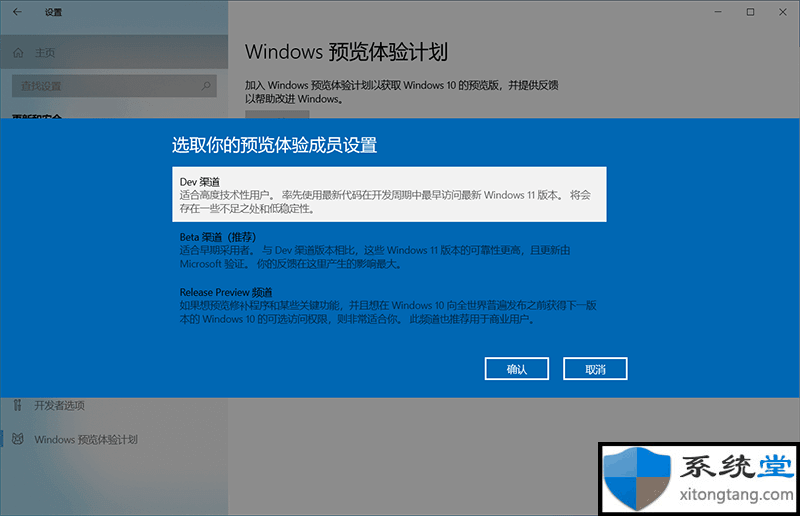Cancel the dialog with 取消
The width and height of the screenshot is (800, 516).
pos(595,369)
